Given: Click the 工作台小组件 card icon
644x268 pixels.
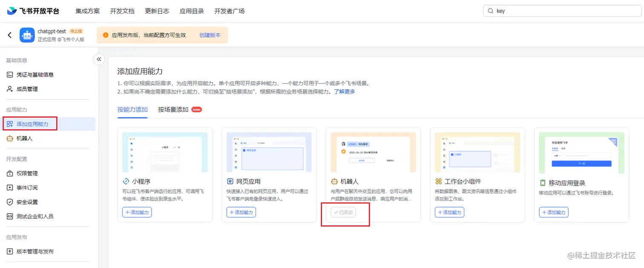Looking at the screenshot, I should point(439,181).
